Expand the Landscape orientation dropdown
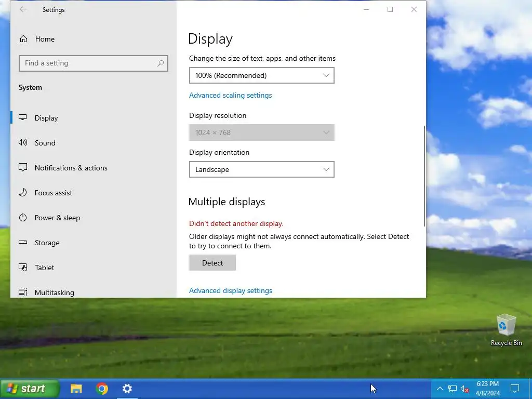 point(262,169)
